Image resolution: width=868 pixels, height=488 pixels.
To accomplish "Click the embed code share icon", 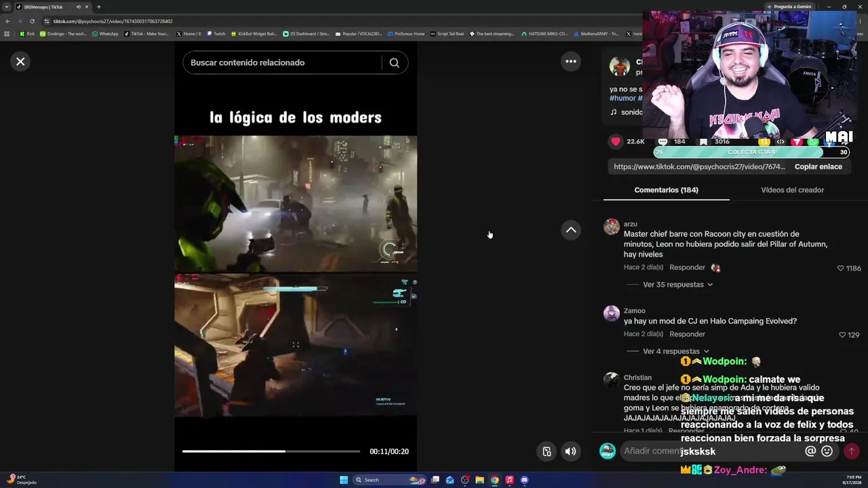I will point(781,142).
